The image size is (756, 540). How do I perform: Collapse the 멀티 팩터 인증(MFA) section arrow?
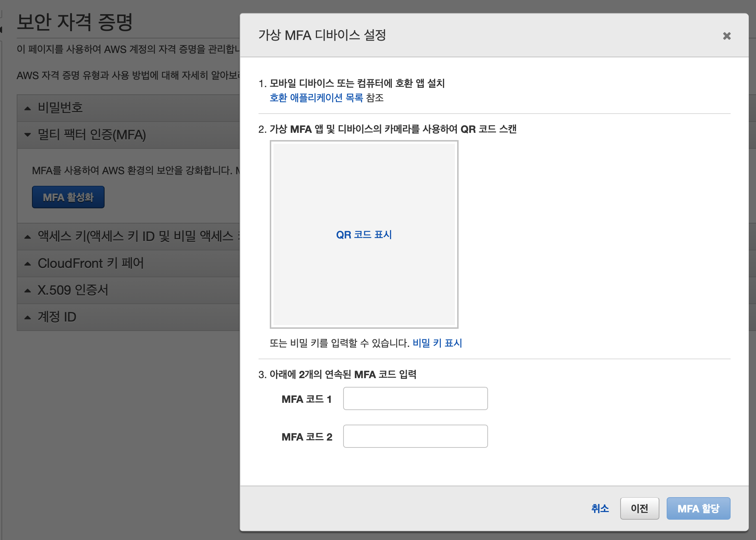pyautogui.click(x=28, y=135)
